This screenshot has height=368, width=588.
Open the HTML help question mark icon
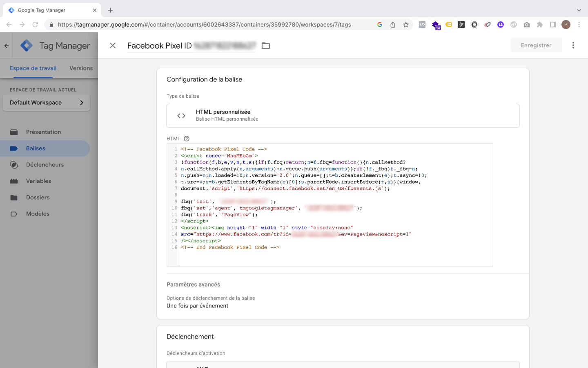point(187,139)
